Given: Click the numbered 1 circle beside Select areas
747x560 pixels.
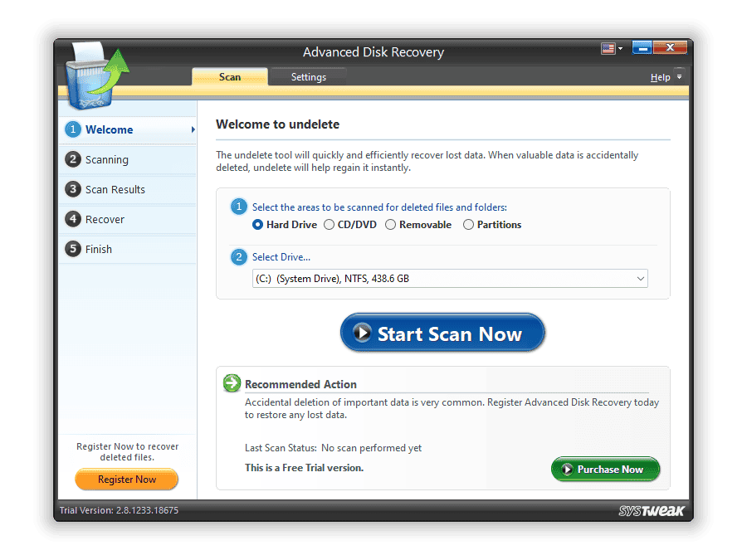Looking at the screenshot, I should 239,207.
